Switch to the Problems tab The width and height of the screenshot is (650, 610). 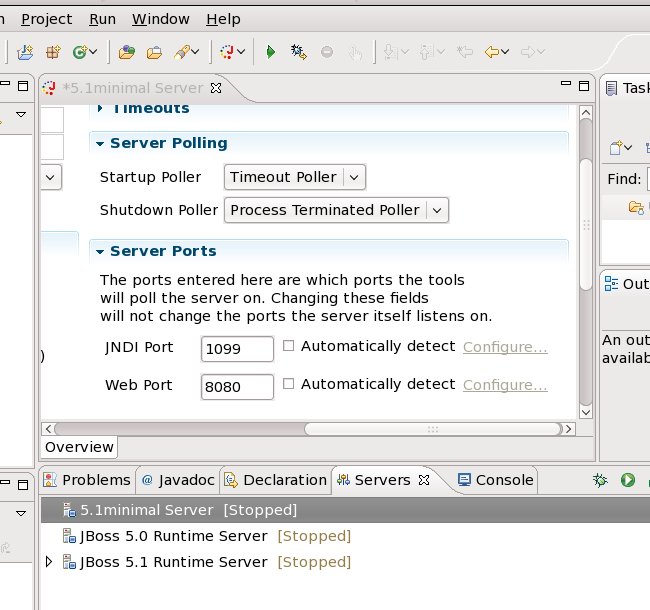click(87, 480)
